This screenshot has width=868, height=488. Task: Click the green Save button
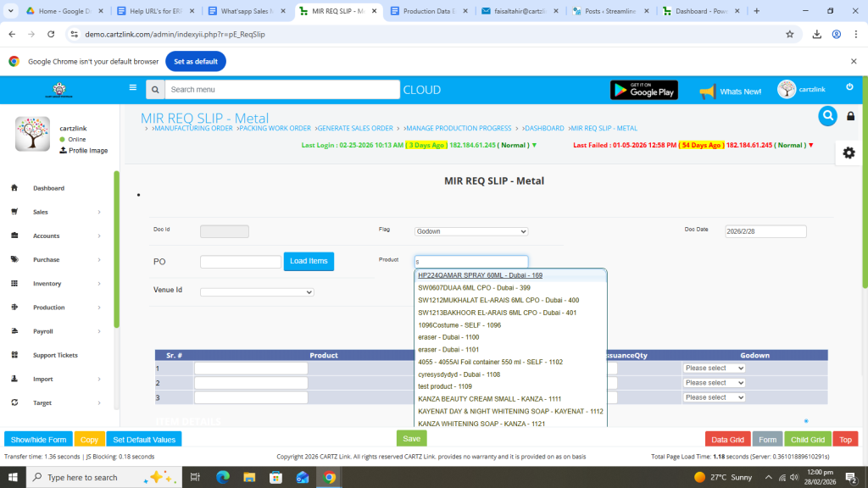point(411,439)
